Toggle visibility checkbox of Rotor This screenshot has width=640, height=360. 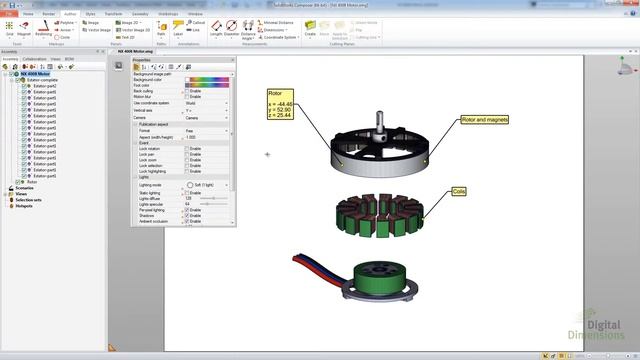(18, 182)
